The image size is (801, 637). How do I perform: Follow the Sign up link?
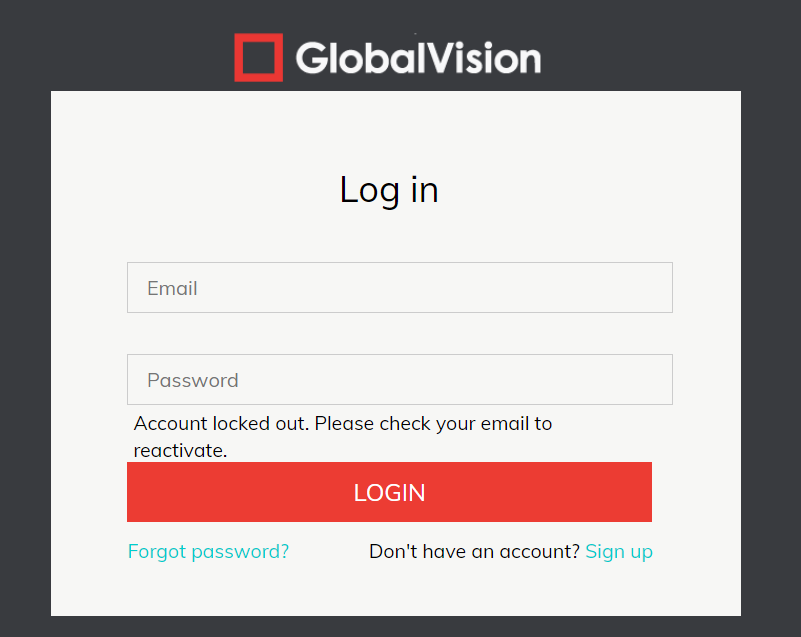619,551
